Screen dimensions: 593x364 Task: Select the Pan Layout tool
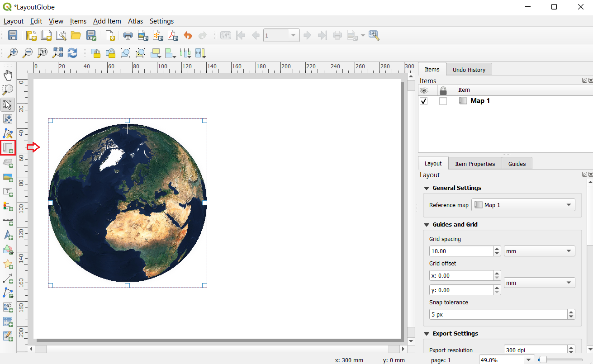(8, 75)
